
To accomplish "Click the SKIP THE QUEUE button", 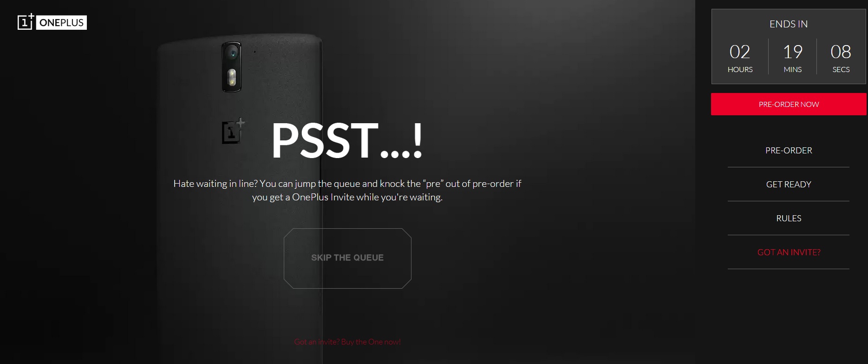I will point(347,258).
